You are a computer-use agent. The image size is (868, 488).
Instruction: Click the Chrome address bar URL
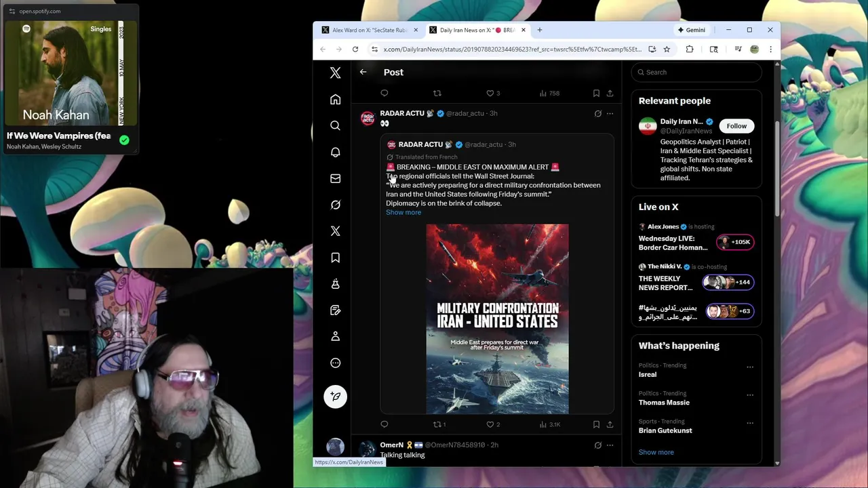pos(512,49)
